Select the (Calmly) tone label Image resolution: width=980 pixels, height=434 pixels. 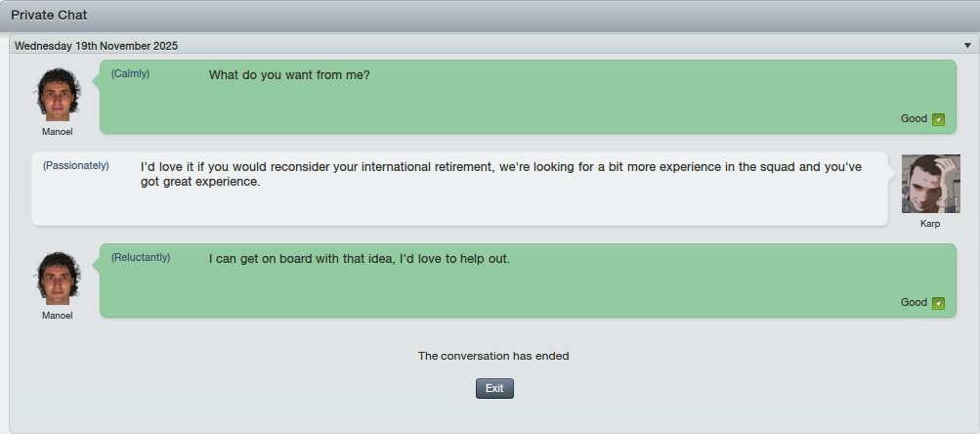[131, 73]
